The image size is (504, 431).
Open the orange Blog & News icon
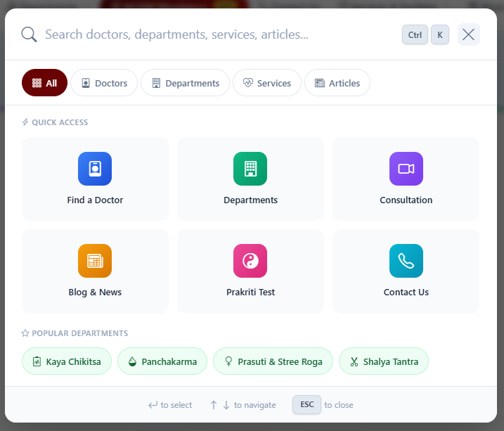[x=95, y=261]
